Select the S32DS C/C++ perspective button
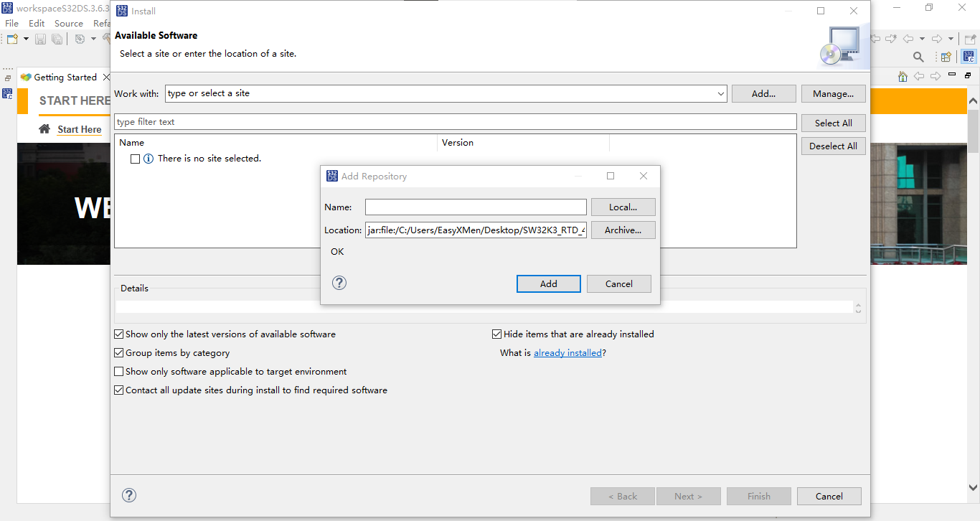 (969, 57)
